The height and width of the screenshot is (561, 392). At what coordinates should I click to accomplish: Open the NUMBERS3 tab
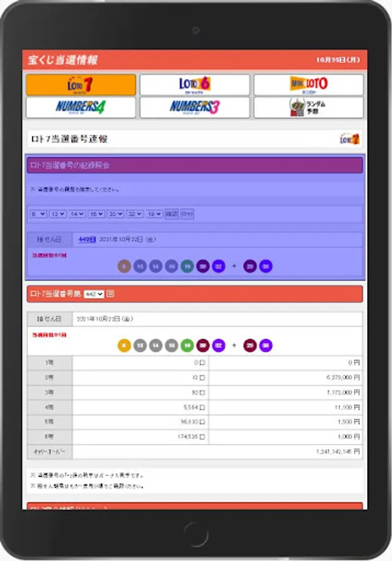click(194, 107)
